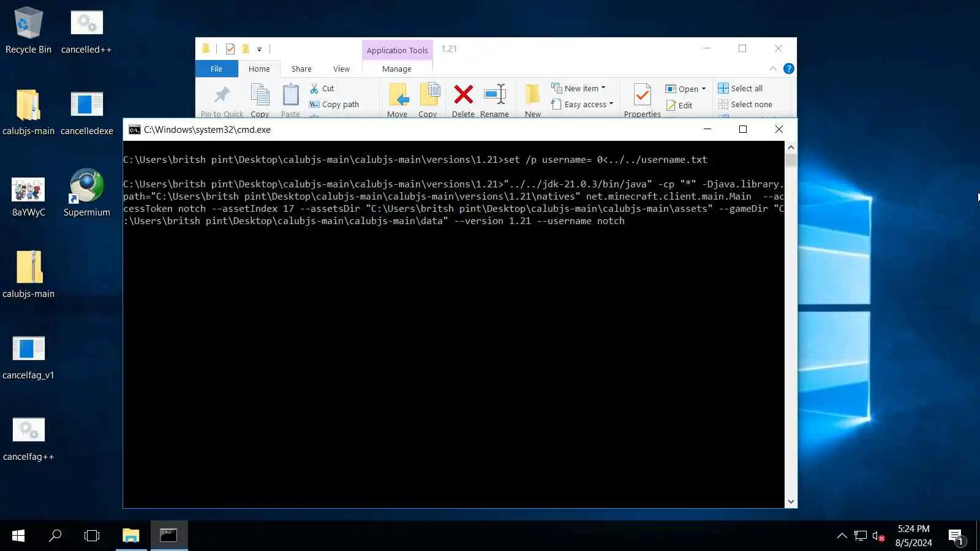Click the network icon in system tray

861,536
